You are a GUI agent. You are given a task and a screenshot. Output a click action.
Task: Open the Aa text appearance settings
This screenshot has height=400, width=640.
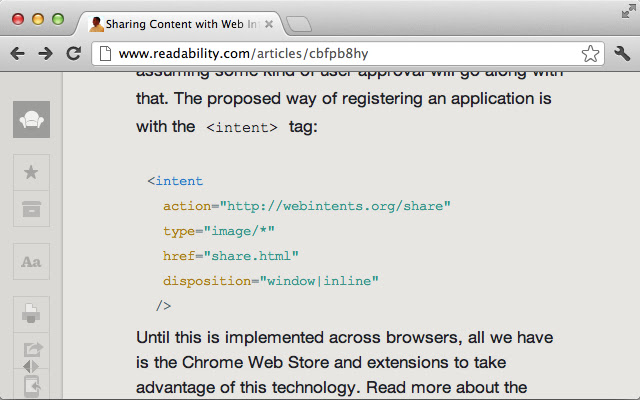click(31, 262)
